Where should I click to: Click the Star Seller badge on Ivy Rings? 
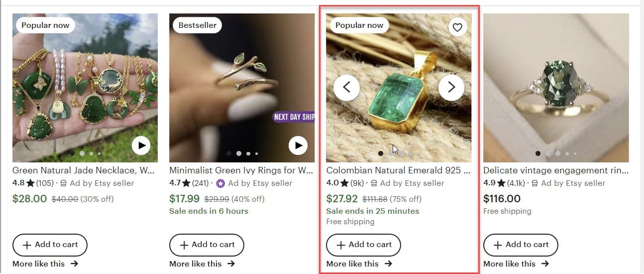221,183
